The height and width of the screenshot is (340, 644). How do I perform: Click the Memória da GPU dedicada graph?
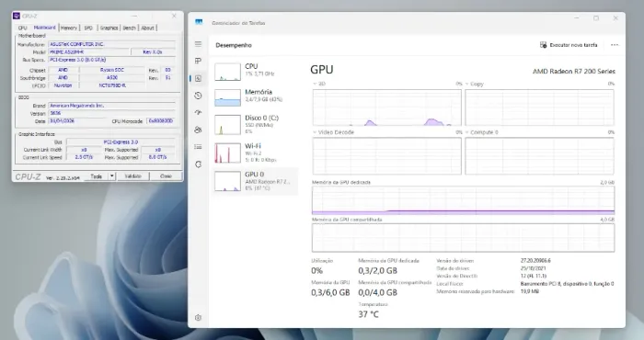[464, 200]
